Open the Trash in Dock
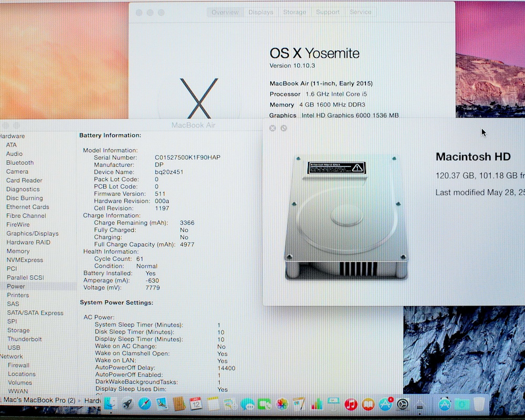The height and width of the screenshot is (420, 525). coord(479,404)
